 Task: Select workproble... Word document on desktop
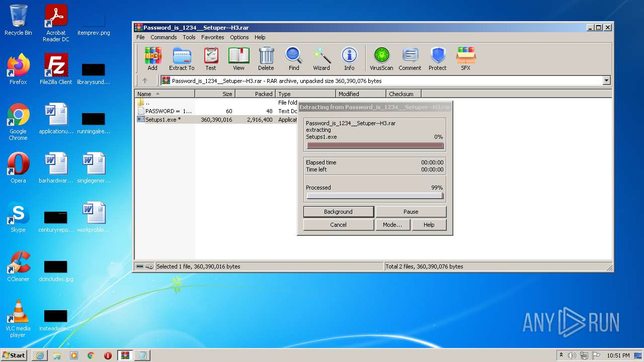click(x=94, y=217)
